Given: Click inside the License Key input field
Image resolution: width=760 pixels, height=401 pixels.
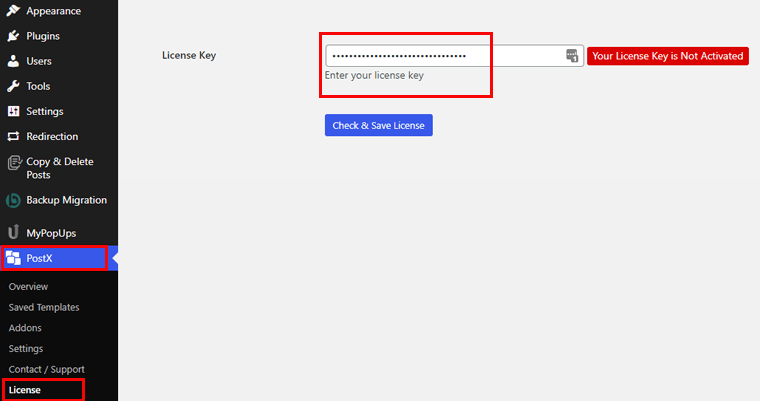Looking at the screenshot, I should [x=440, y=56].
